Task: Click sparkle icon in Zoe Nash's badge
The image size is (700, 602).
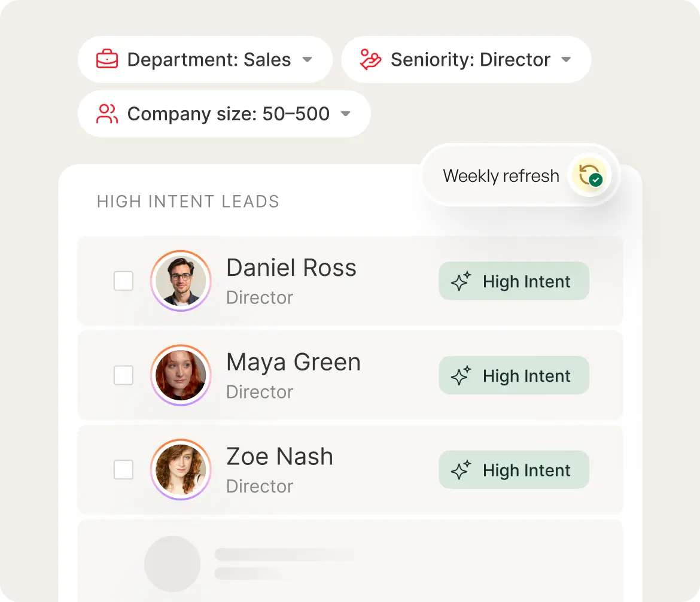Action: (x=461, y=470)
